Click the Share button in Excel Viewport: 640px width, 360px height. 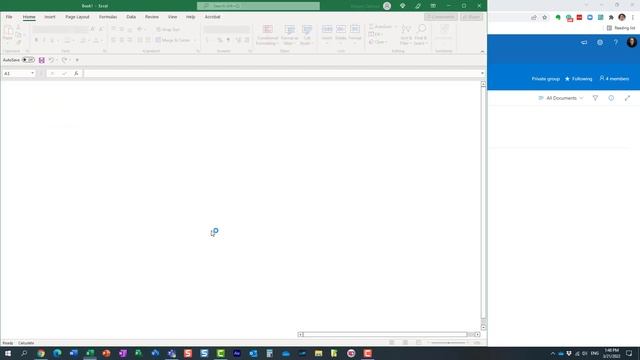[471, 17]
